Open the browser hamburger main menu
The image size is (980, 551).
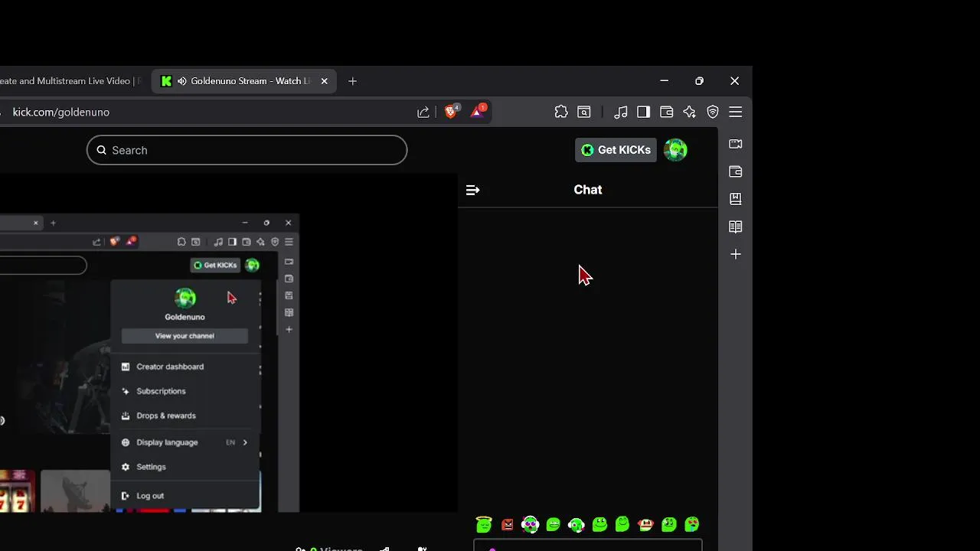(x=736, y=112)
